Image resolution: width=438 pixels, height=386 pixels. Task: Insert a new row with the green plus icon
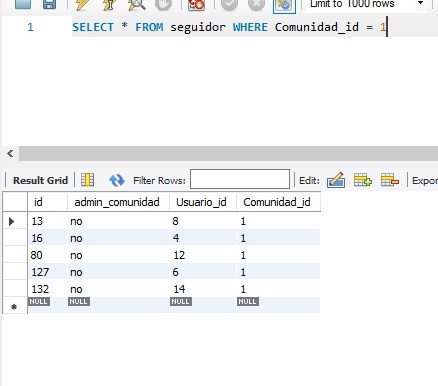pyautogui.click(x=363, y=180)
